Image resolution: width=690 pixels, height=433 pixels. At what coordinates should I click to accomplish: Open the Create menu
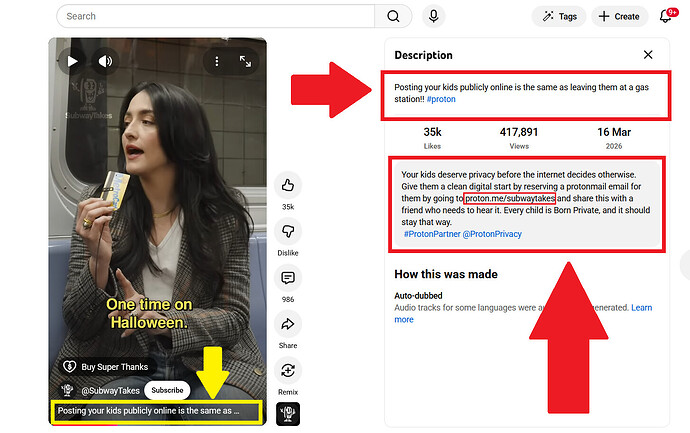(619, 16)
